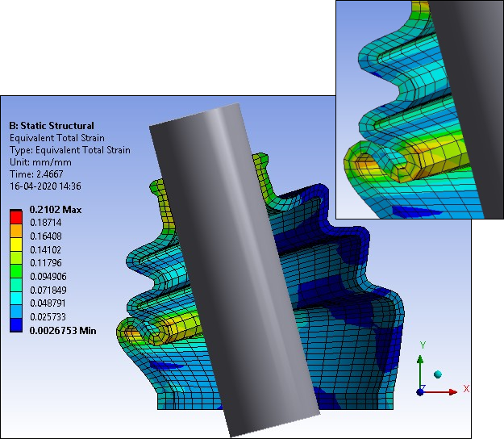This screenshot has width=504, height=439.
Task: Click the 0.094906 legend value
Action: pos(48,277)
